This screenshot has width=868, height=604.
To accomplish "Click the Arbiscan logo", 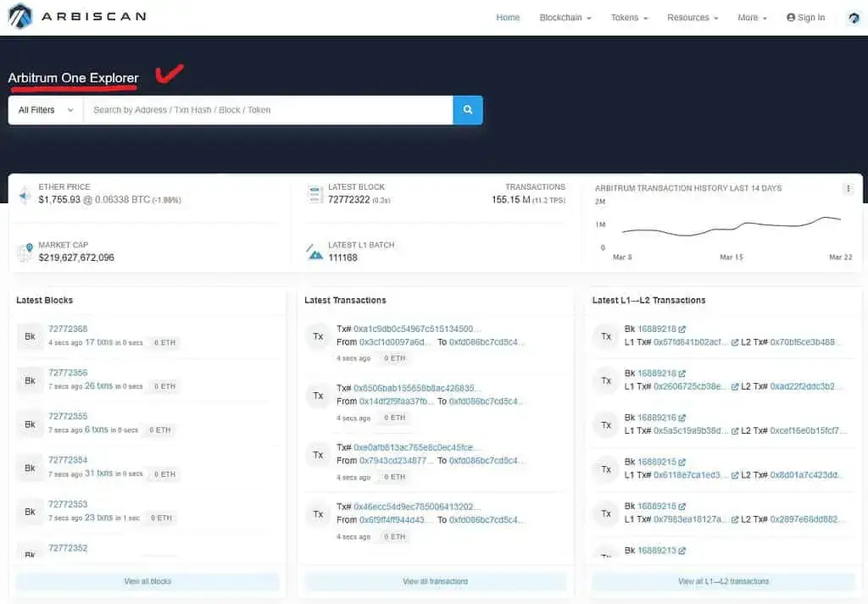I will click(77, 17).
